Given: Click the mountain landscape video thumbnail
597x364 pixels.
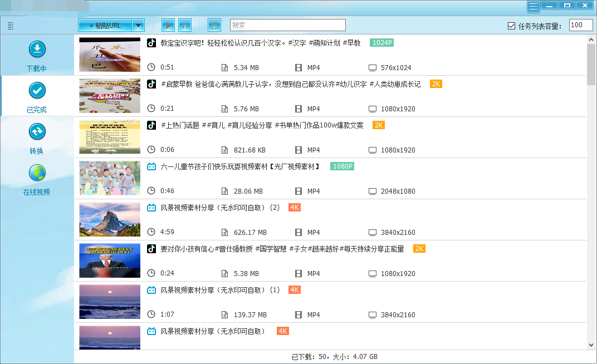Looking at the screenshot, I should coord(110,219).
